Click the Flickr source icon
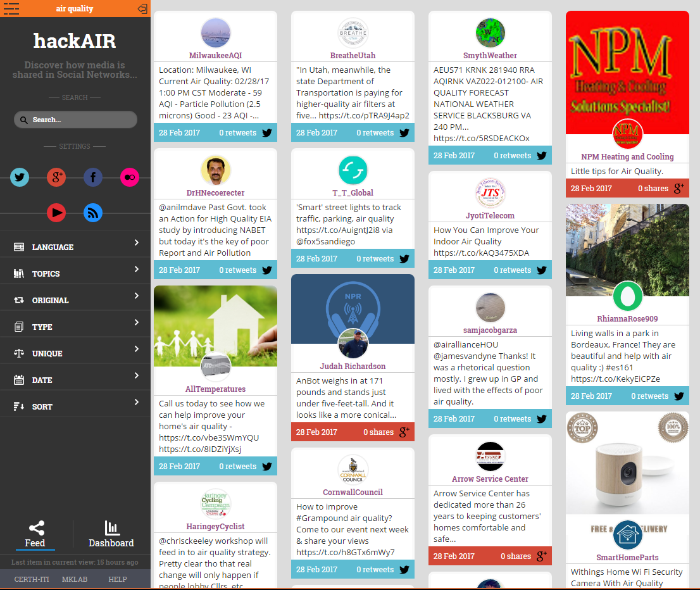The width and height of the screenshot is (700, 590). pos(130,177)
